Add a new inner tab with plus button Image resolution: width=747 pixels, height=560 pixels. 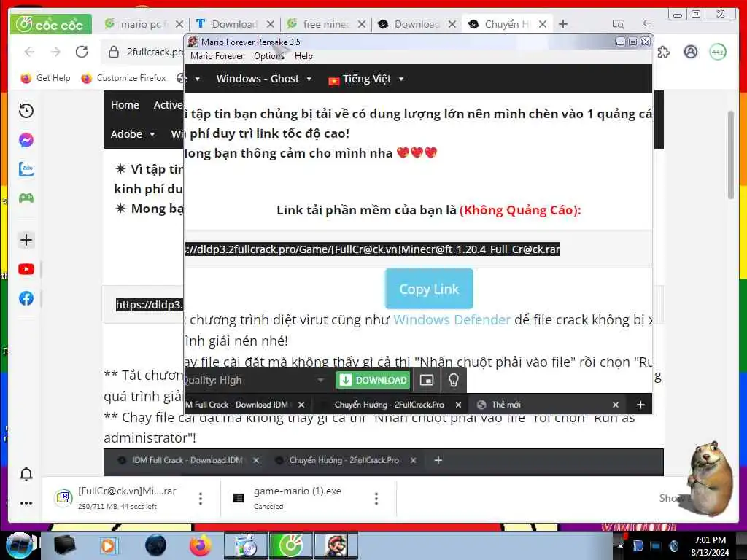[640, 405]
